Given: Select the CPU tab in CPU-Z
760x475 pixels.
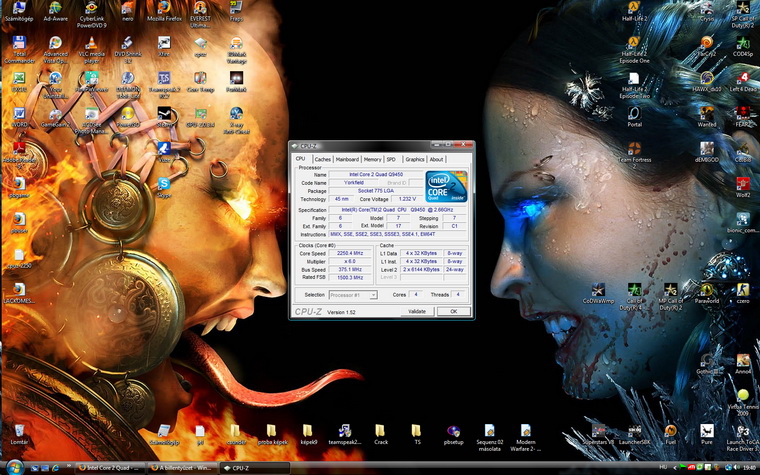Looking at the screenshot, I should click(x=301, y=159).
